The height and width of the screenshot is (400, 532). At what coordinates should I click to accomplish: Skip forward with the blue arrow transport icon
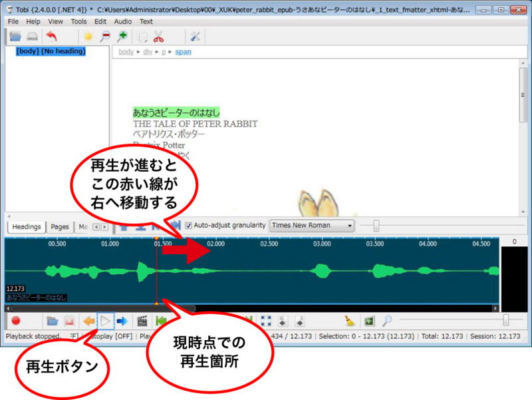pyautogui.click(x=124, y=320)
